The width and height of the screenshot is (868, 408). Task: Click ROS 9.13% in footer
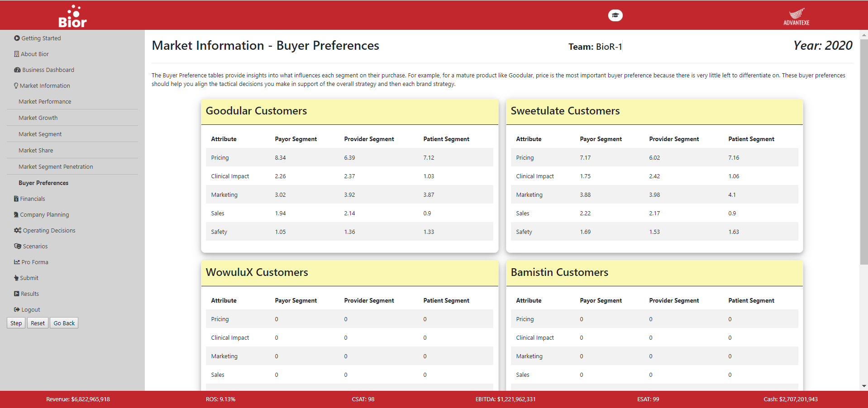click(x=220, y=399)
